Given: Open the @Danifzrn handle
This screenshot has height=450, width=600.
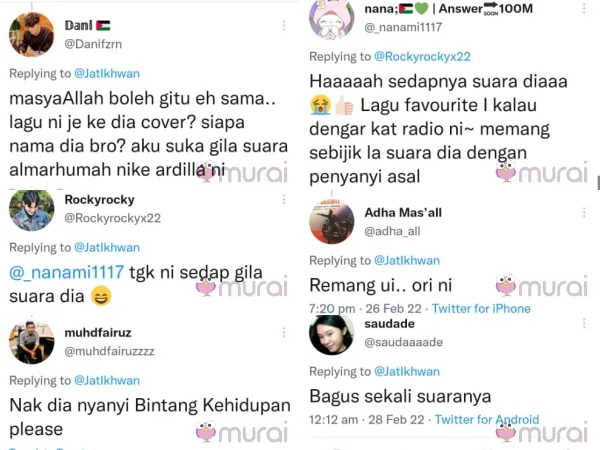Looking at the screenshot, I should point(93,44).
